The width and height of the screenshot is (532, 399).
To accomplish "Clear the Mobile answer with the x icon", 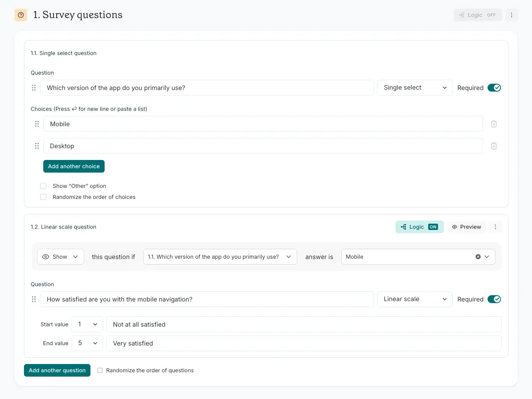I will (x=478, y=257).
